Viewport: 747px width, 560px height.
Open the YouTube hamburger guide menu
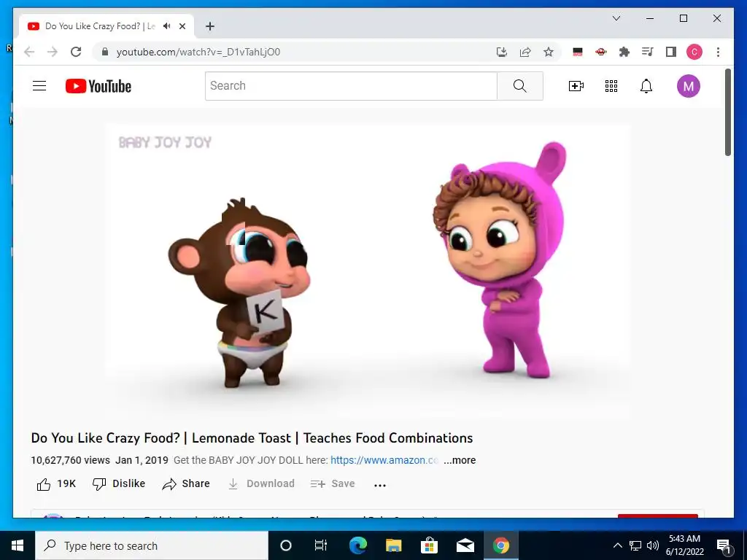coord(39,86)
